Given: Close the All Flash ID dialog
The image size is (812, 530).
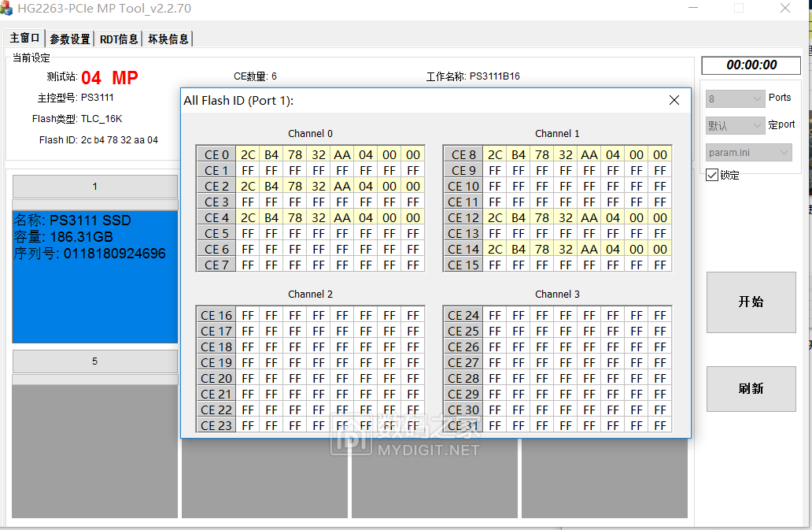Looking at the screenshot, I should click(674, 100).
